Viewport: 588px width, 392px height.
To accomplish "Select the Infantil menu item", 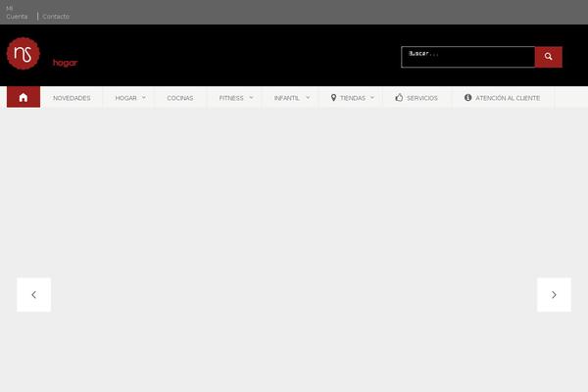I will (287, 98).
